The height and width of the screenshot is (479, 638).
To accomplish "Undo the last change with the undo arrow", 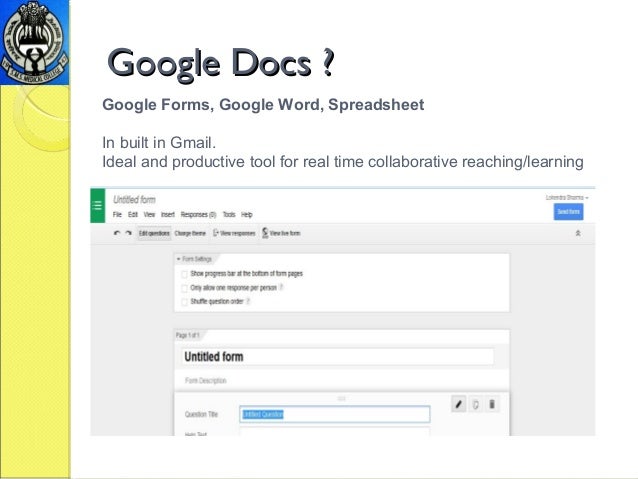I will (x=117, y=233).
